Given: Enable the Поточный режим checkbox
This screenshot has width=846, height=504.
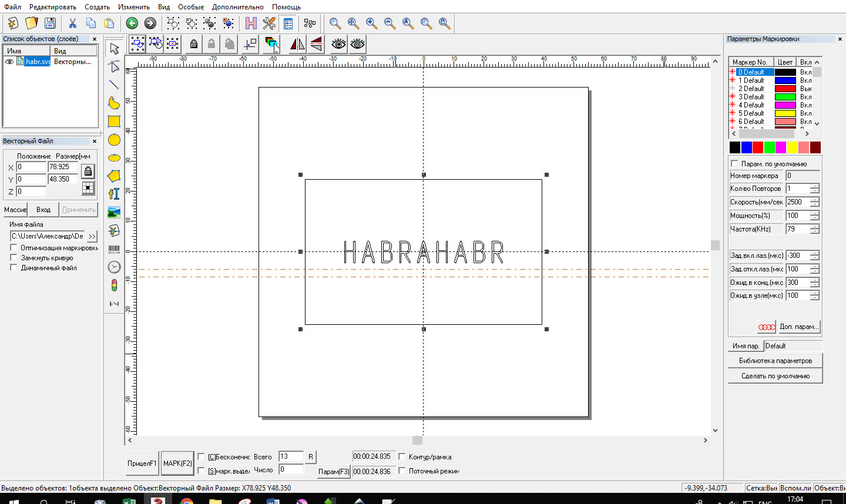Looking at the screenshot, I should (x=402, y=471).
